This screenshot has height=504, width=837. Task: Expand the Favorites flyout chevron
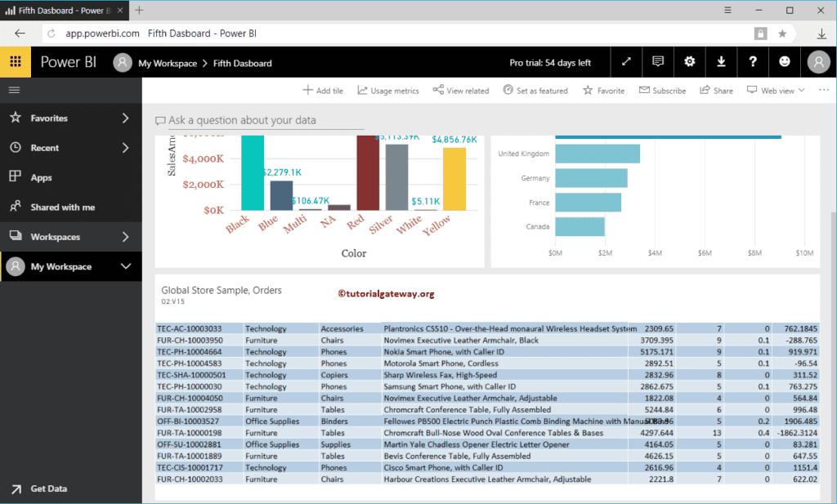tap(125, 118)
